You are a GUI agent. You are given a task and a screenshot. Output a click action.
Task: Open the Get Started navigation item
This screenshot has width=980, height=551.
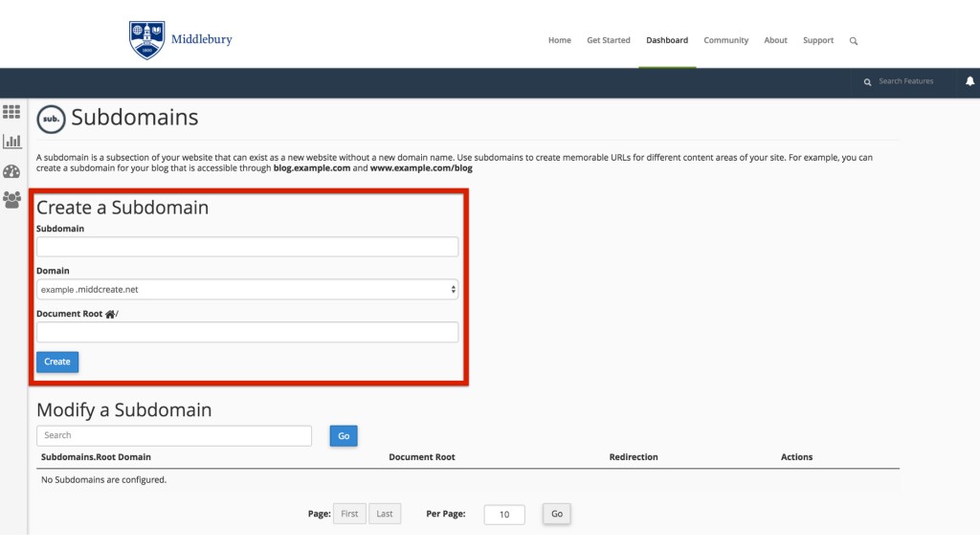(x=608, y=40)
